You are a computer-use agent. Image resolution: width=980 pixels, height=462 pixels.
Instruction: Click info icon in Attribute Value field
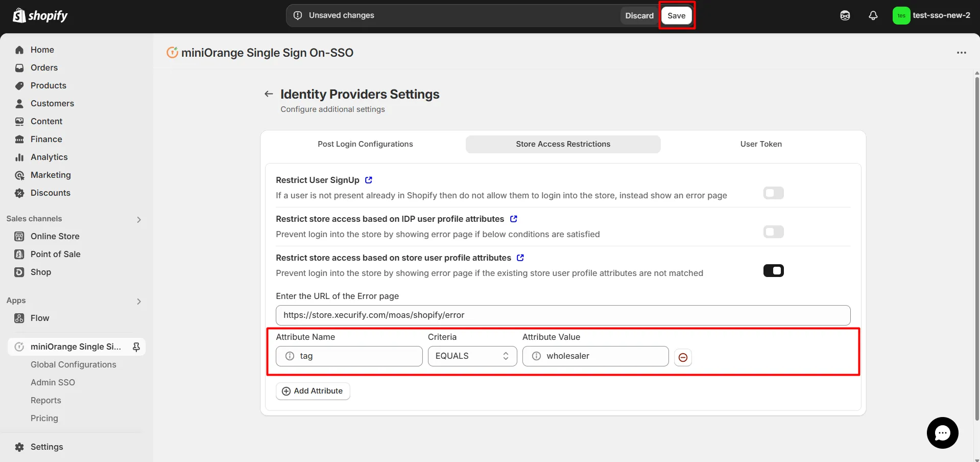(536, 356)
